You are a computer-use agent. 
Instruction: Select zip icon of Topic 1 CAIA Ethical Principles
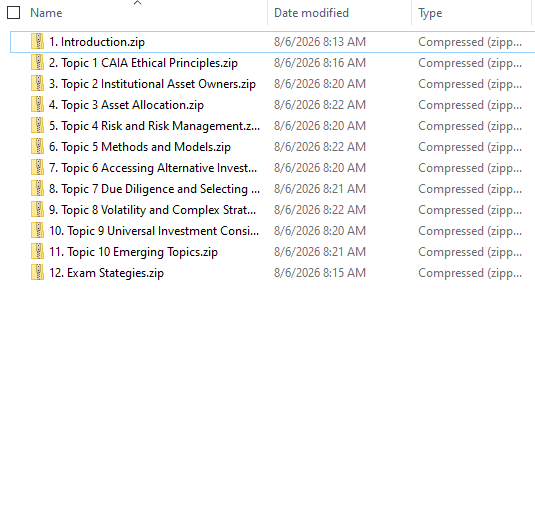[38, 63]
